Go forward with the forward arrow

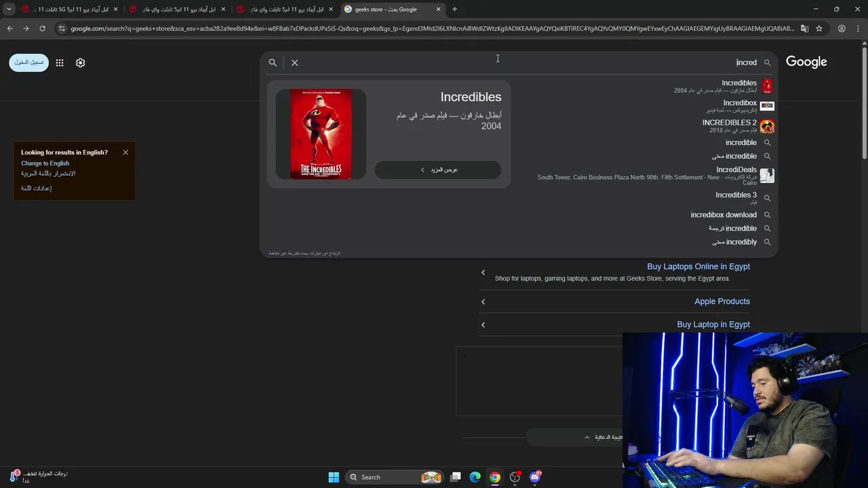click(26, 28)
